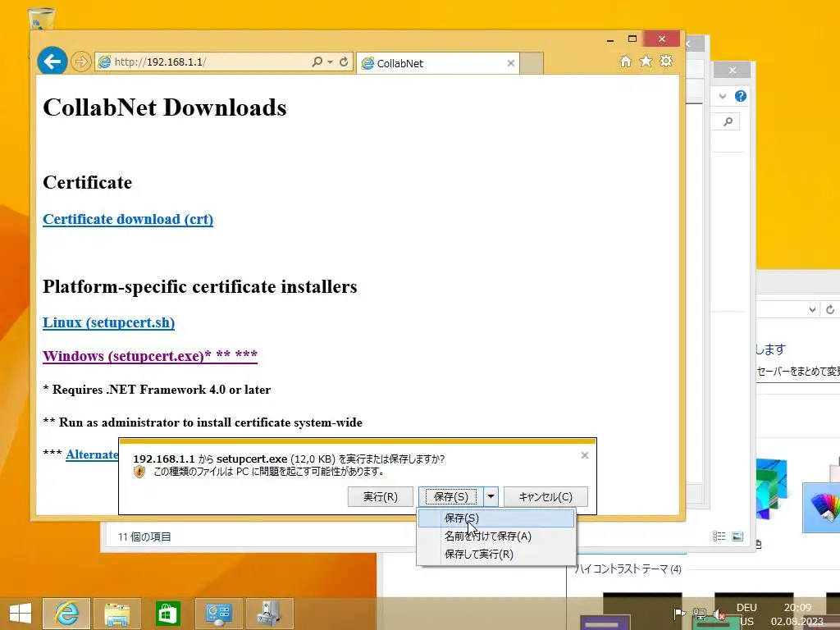The image size is (840, 630).
Task: Open the Windows (setupcert.exe) link
Action: (x=150, y=356)
